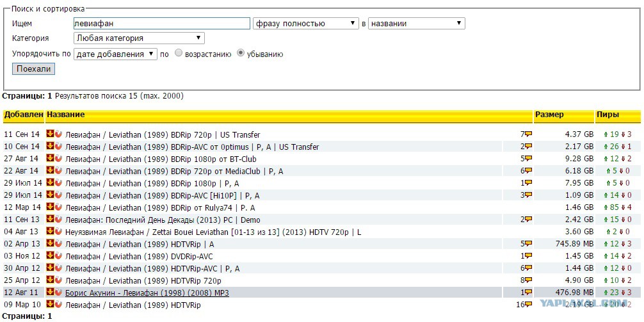The image size is (644, 322).
Task: Open 'BDRip от Rulya74' torrent link
Action: pyautogui.click(x=160, y=208)
